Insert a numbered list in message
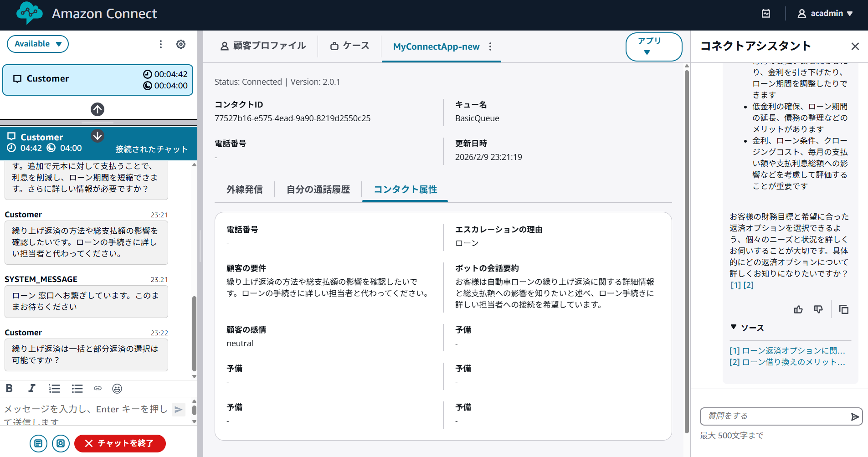Image resolution: width=868 pixels, height=457 pixels. click(x=54, y=389)
